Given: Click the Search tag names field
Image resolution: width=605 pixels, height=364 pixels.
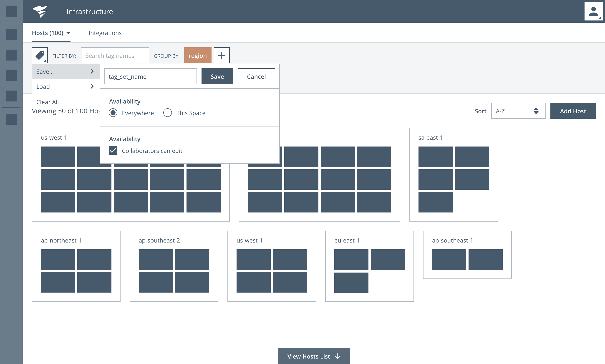Looking at the screenshot, I should 115,56.
